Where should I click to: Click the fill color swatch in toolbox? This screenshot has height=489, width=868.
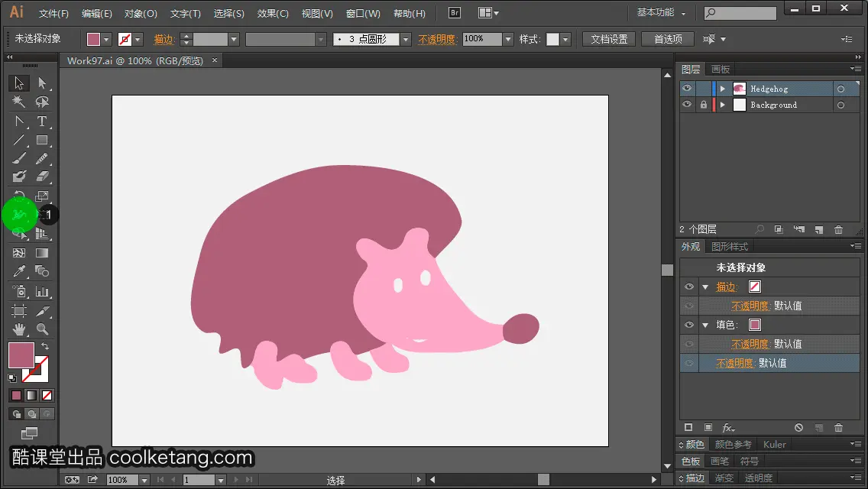(21, 355)
